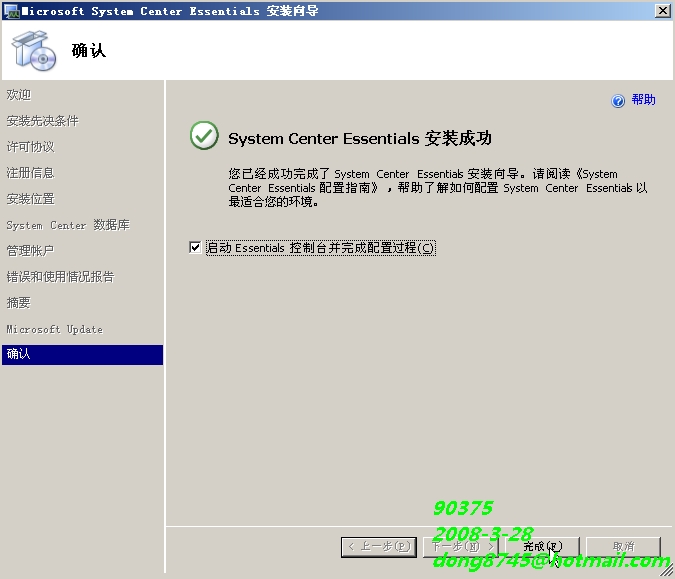Select the 安装位置 step
This screenshot has width=675, height=579.
pyautogui.click(x=31, y=199)
